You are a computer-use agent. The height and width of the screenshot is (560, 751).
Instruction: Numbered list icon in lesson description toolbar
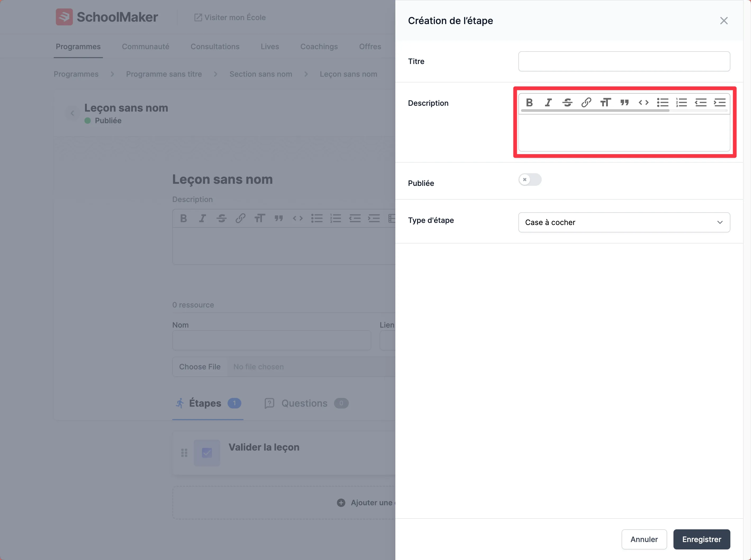tap(336, 218)
